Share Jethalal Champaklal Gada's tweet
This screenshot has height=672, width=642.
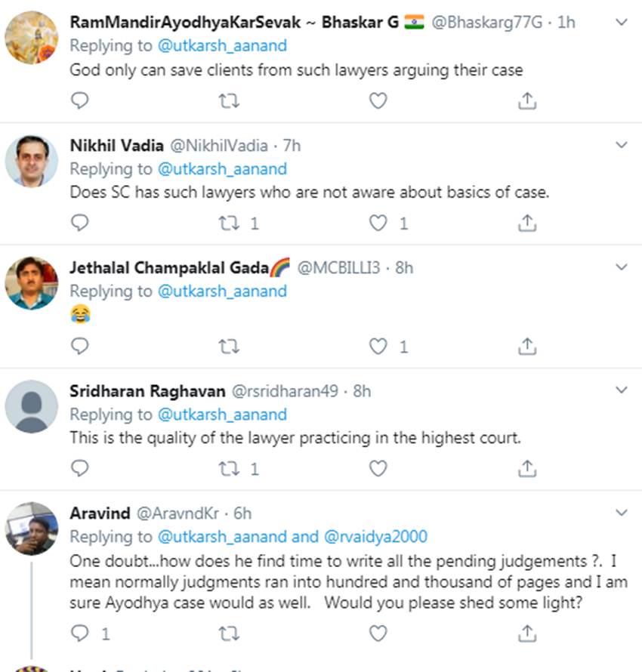pyautogui.click(x=528, y=346)
